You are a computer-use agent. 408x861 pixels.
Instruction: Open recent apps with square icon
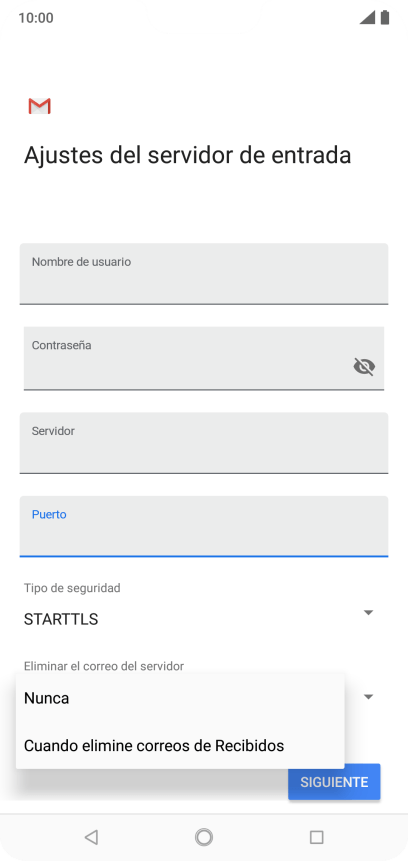pos(316,837)
